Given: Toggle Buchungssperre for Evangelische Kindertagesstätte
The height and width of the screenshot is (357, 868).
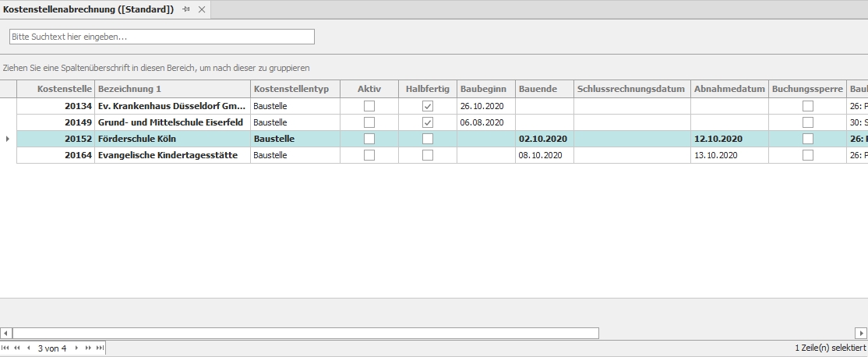Looking at the screenshot, I should (808, 155).
